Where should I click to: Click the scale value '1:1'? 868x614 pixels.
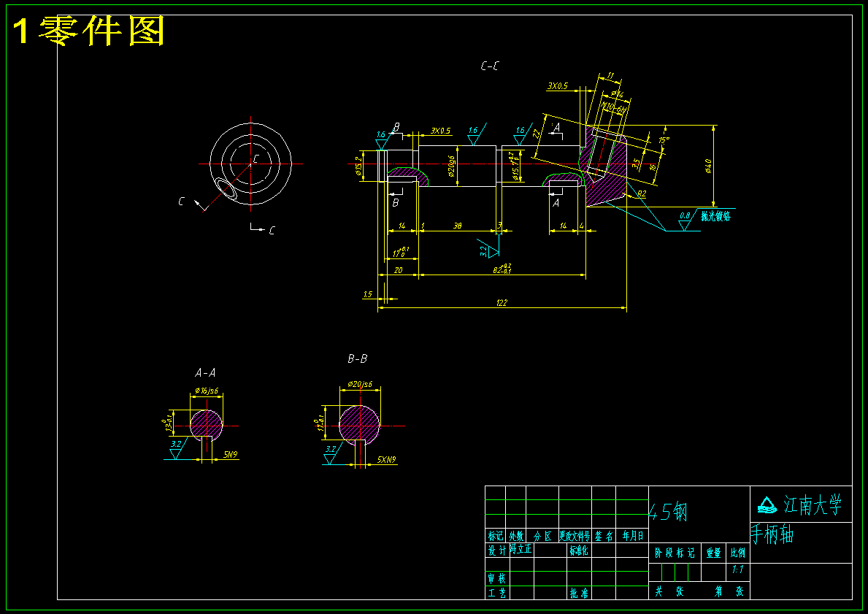coord(737,569)
